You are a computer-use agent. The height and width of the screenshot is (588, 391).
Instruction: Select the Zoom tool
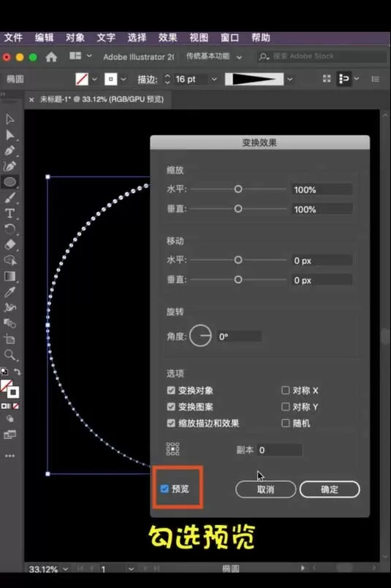10,355
